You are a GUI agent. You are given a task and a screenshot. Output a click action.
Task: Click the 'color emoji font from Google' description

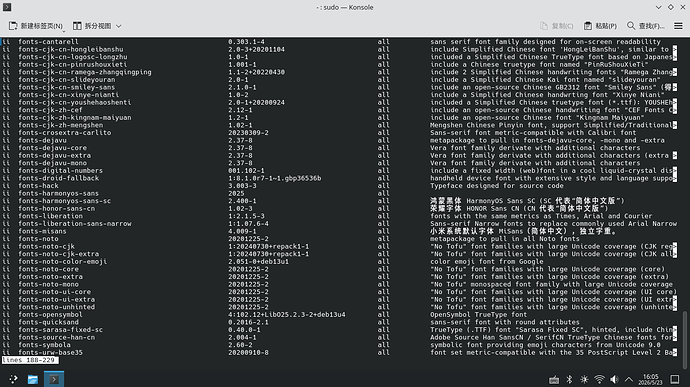[x=487, y=262]
